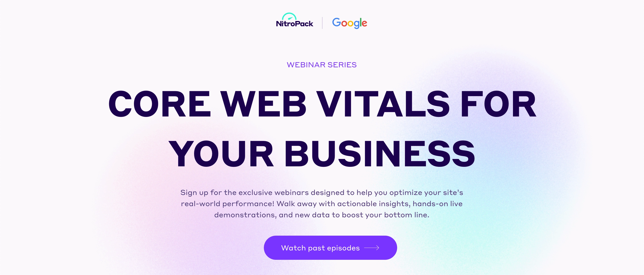Click the WEBINAR SERIES label link

click(x=322, y=64)
